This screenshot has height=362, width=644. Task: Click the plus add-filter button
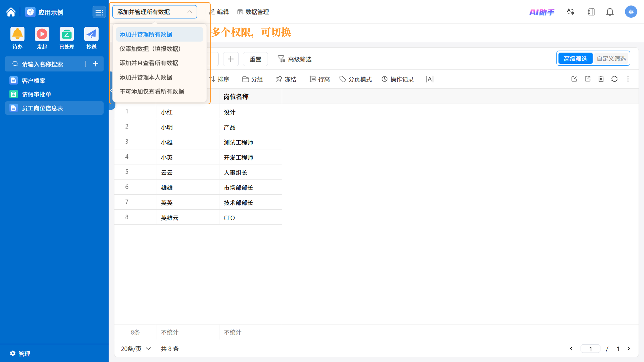231,59
